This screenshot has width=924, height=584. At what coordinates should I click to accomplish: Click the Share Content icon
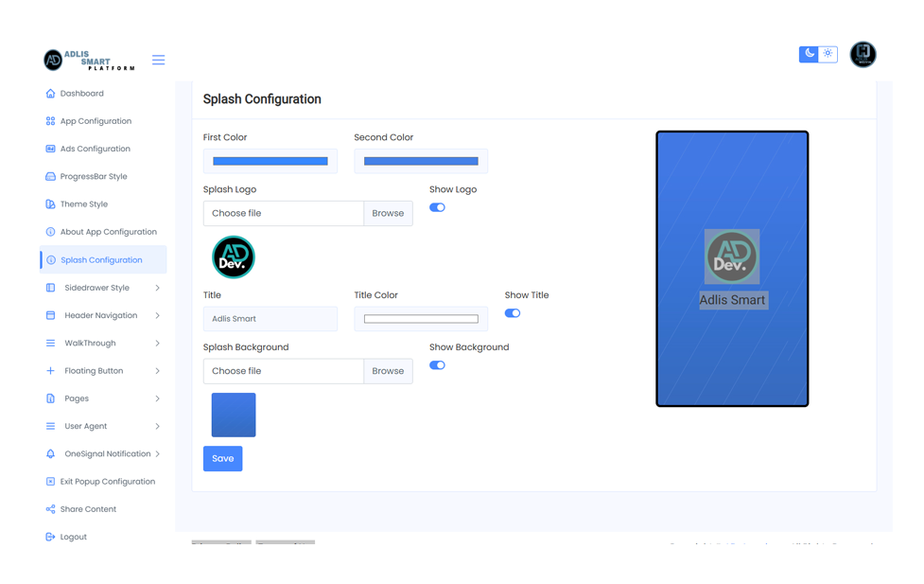pyautogui.click(x=50, y=509)
